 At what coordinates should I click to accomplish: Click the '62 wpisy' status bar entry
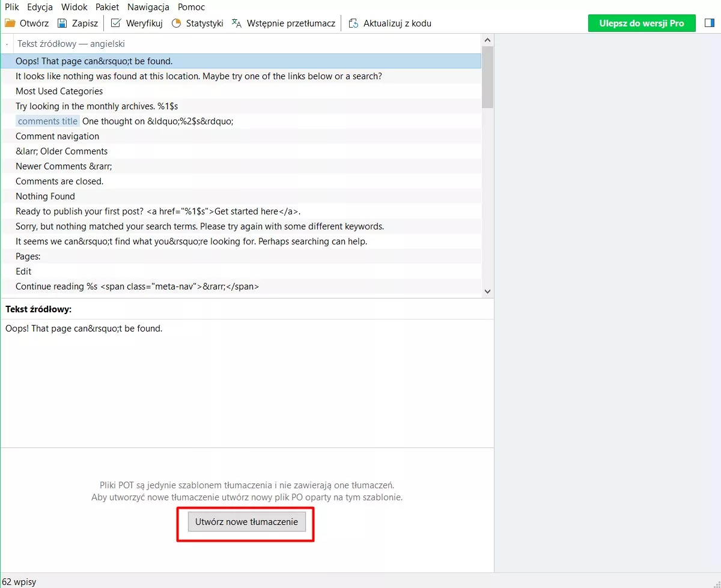pos(19,582)
